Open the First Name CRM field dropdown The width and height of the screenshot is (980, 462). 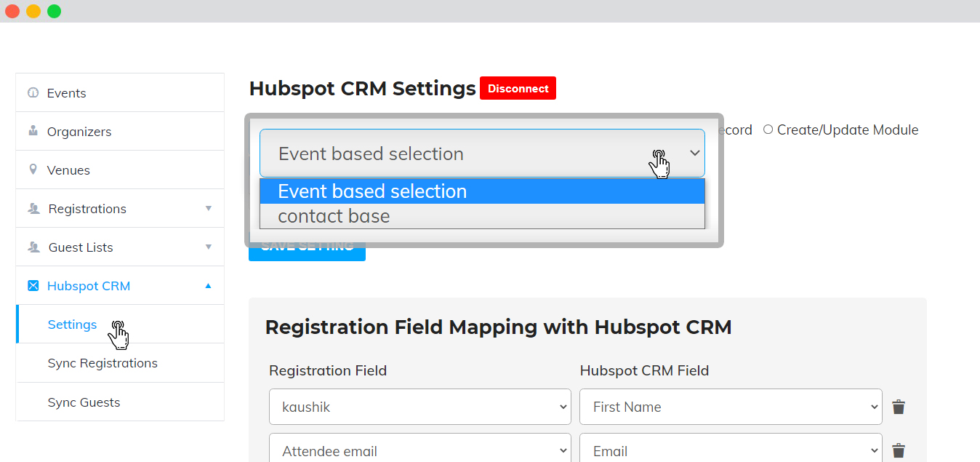[x=731, y=407]
